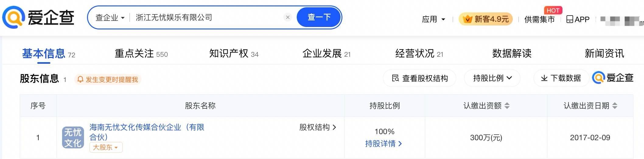The height and width of the screenshot is (159, 644).
Task: Open the 经营状况 tab
Action: tap(419, 54)
